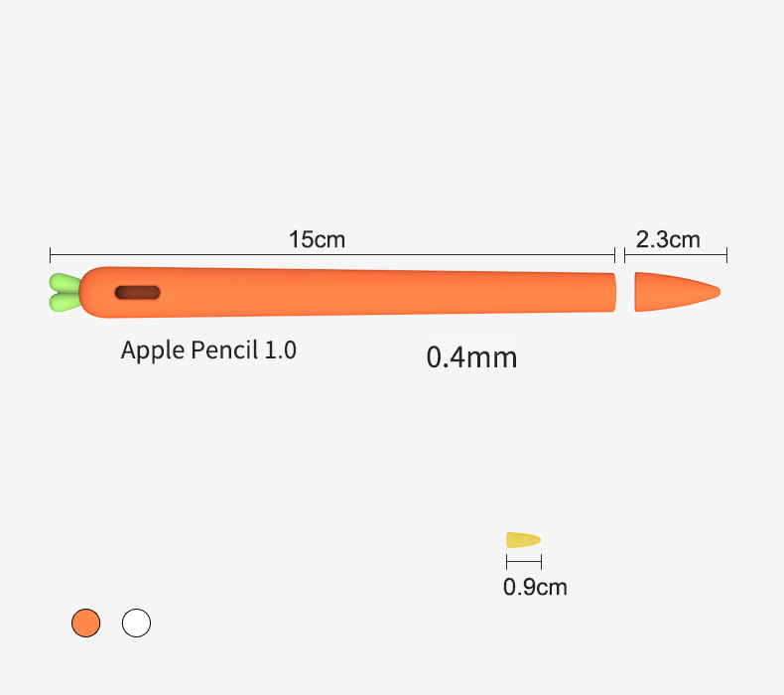The image size is (784, 695).
Task: Click the 2.3cm measurement label
Action: [x=668, y=239]
